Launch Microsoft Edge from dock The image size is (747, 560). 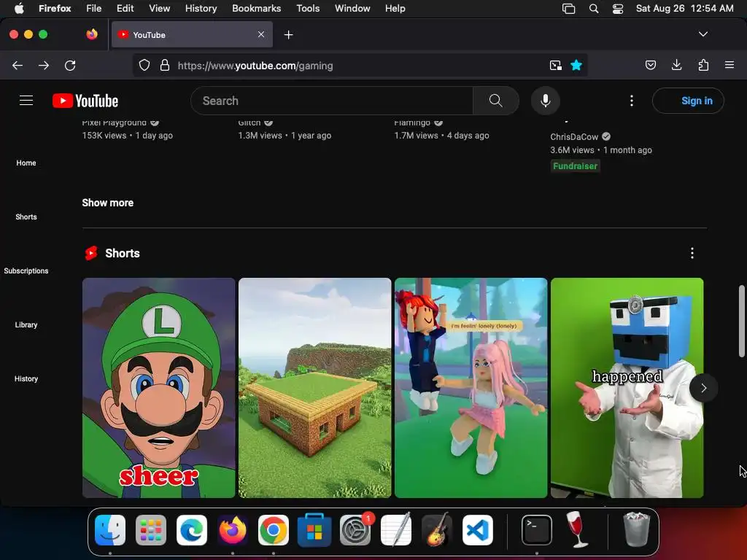click(x=192, y=530)
